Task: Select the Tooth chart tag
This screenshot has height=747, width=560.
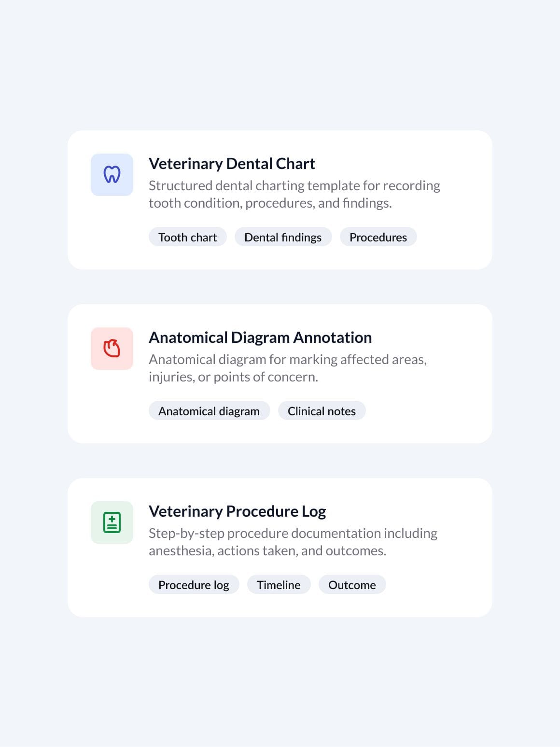Action: [187, 237]
